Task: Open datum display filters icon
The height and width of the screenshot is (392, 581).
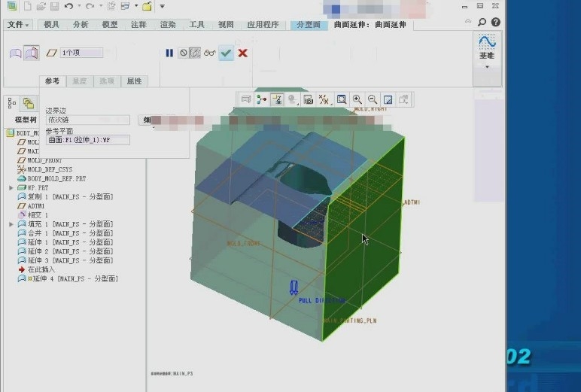Action: pos(324,99)
